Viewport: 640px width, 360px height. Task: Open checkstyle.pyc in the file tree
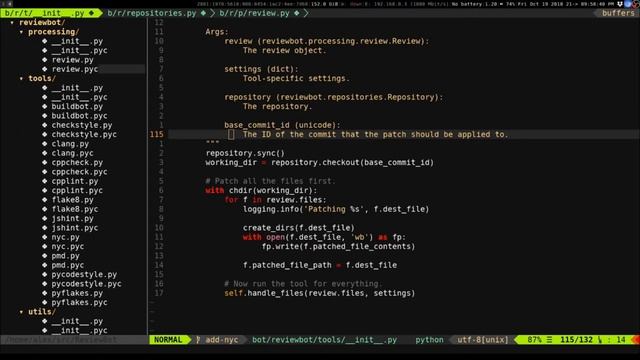point(84,134)
